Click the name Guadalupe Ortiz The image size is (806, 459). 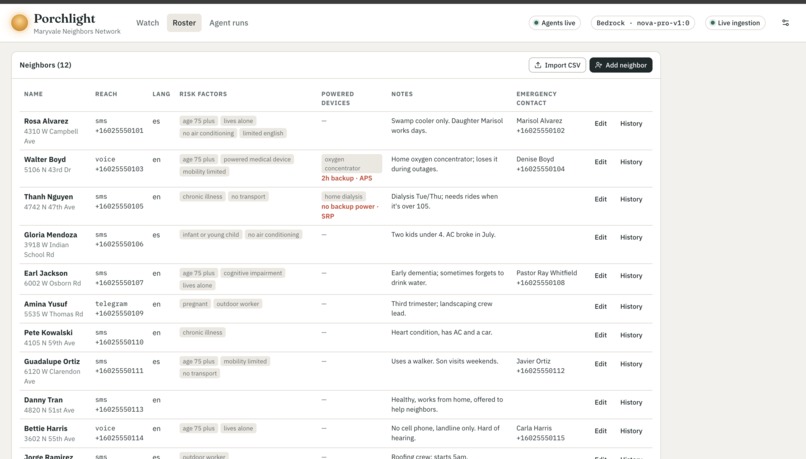pos(52,361)
